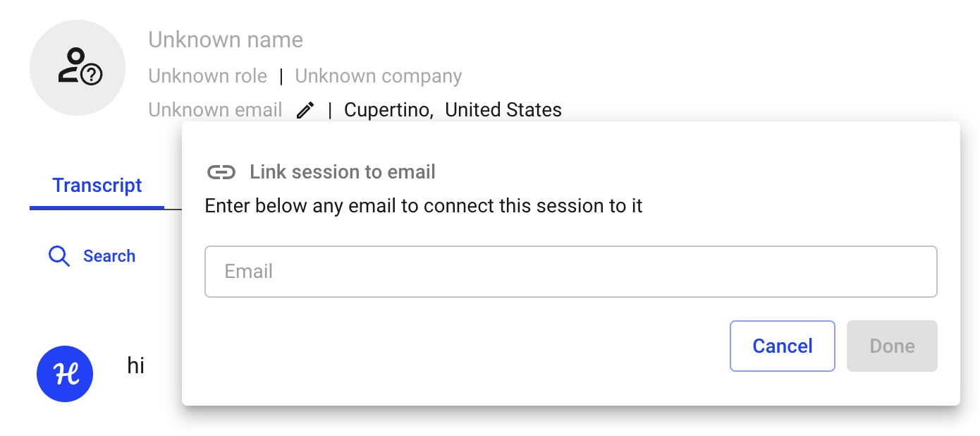
Task: Click the Email input field
Action: pyautogui.click(x=571, y=272)
